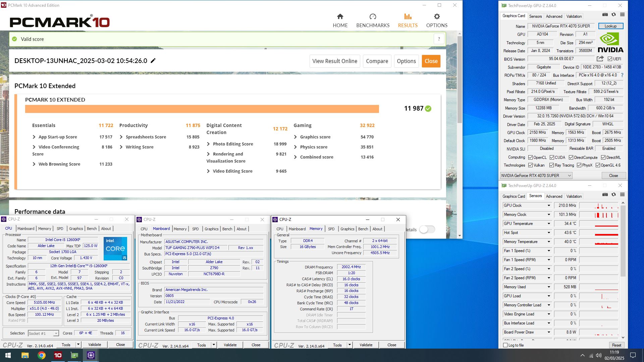Image resolution: width=644 pixels, height=362 pixels.
Task: Open OPTIONS gear icon in PCMark
Action: 437,16
